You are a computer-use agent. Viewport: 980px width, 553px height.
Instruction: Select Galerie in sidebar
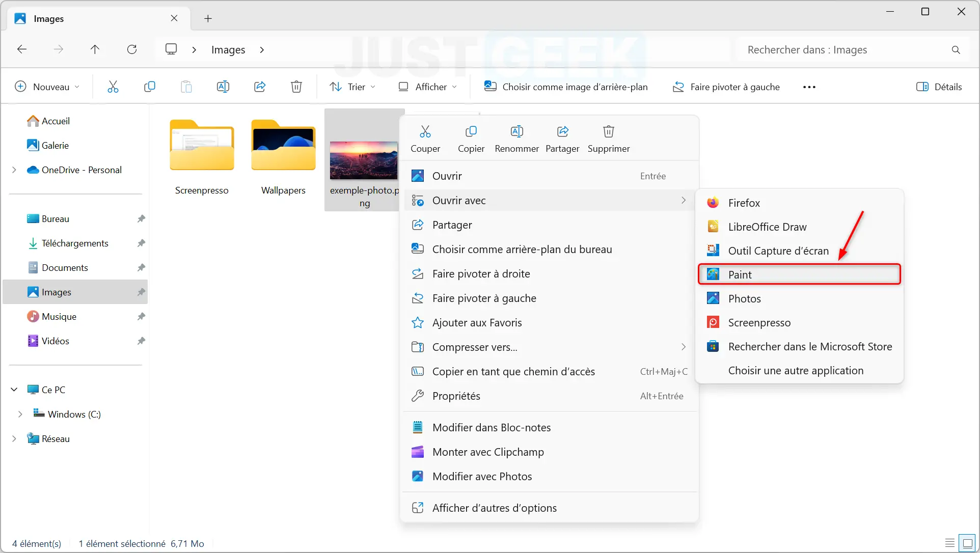[x=74, y=145]
